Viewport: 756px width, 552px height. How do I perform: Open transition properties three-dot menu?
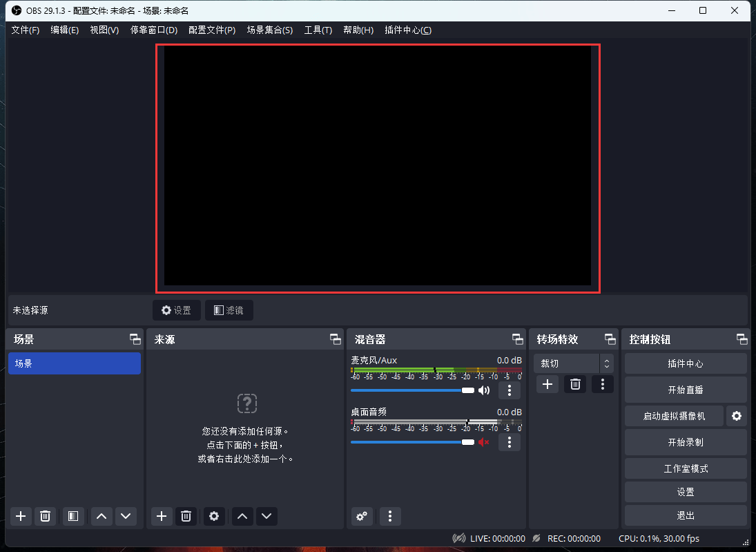(603, 384)
